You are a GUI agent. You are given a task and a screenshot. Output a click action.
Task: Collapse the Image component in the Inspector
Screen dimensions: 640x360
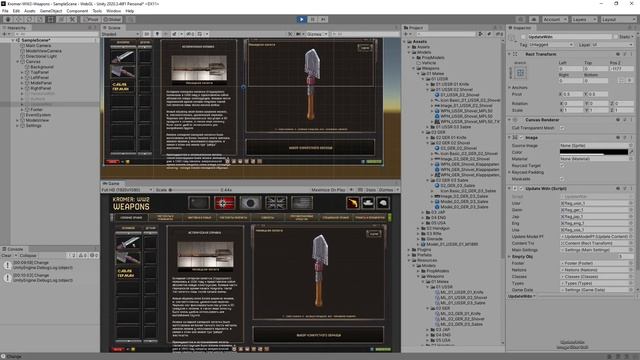point(509,138)
